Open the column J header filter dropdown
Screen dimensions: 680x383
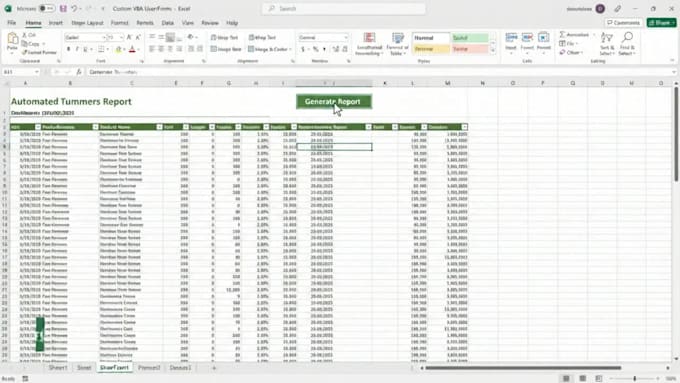pyautogui.click(x=368, y=127)
